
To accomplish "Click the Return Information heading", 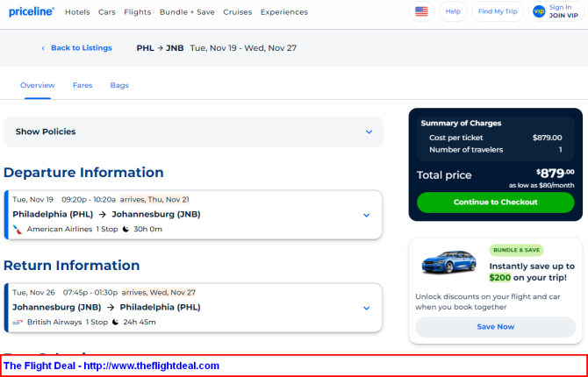I will tap(72, 266).
